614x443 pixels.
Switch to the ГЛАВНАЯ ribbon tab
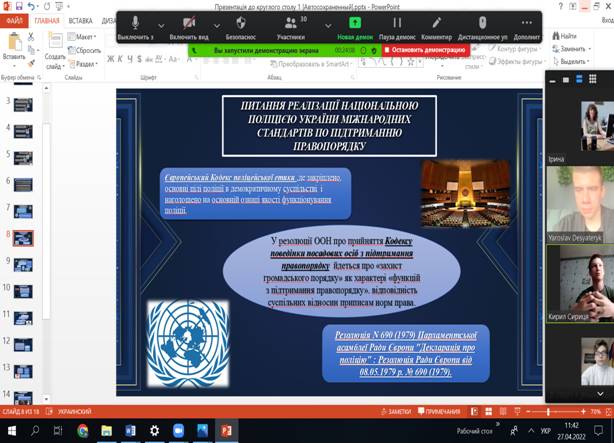(47, 21)
